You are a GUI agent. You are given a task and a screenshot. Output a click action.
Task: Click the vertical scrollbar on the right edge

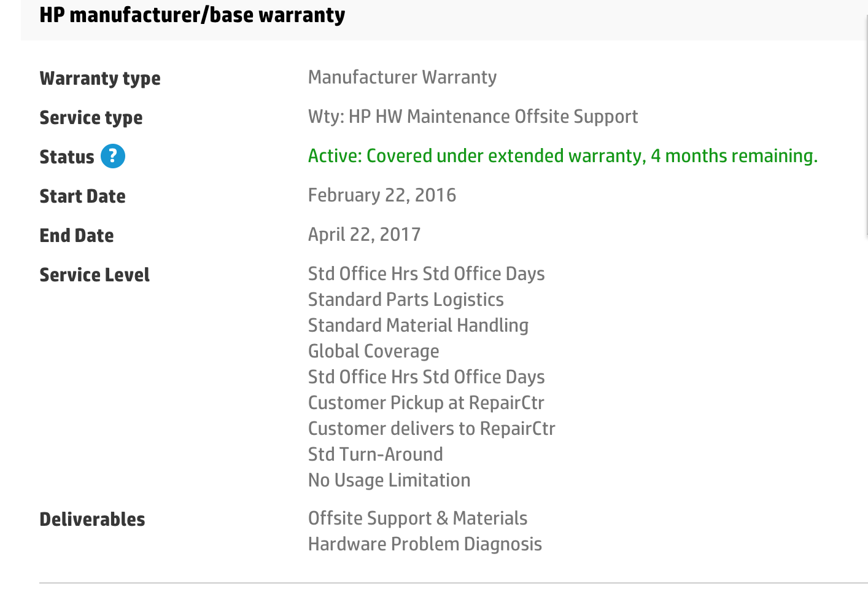(x=866, y=123)
